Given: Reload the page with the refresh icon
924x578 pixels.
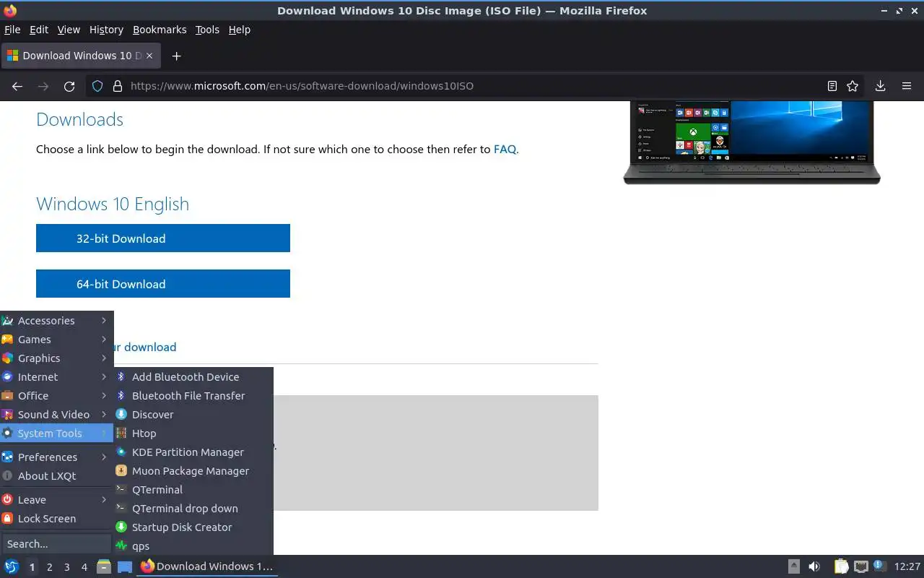Looking at the screenshot, I should tap(69, 86).
